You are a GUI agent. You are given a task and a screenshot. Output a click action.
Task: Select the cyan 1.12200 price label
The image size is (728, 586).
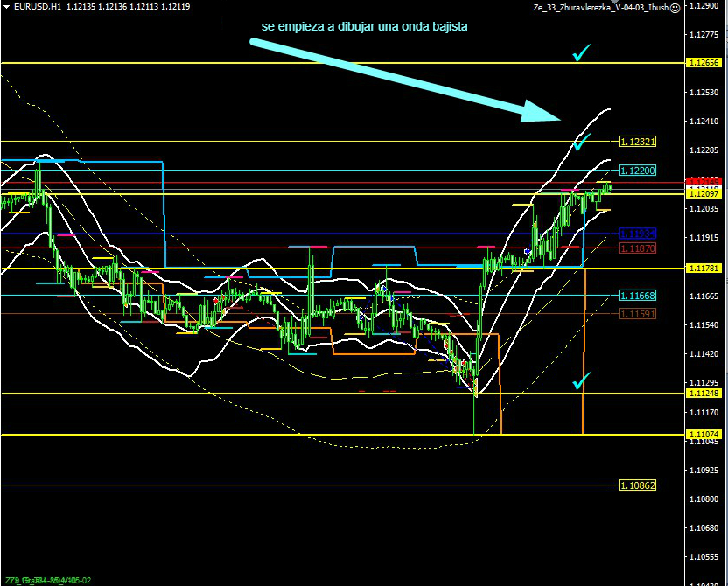click(x=638, y=171)
